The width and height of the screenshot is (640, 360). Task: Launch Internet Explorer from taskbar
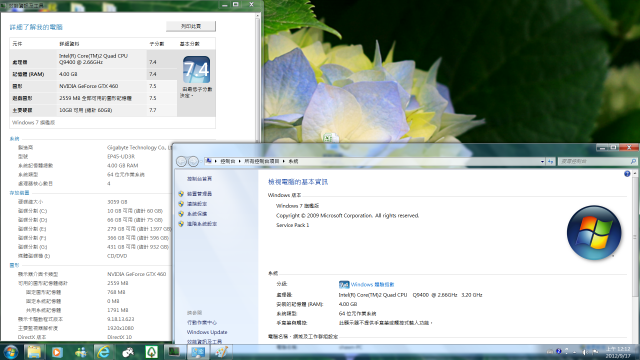pyautogui.click(x=104, y=352)
